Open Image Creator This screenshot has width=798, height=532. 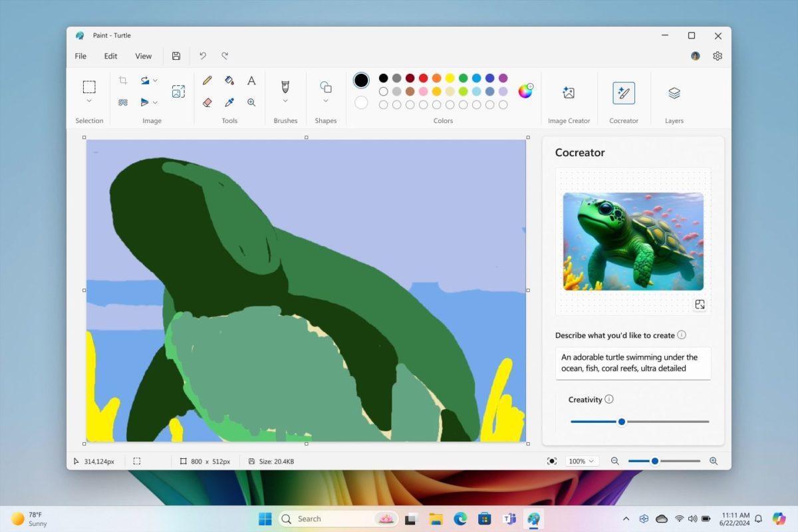click(569, 93)
